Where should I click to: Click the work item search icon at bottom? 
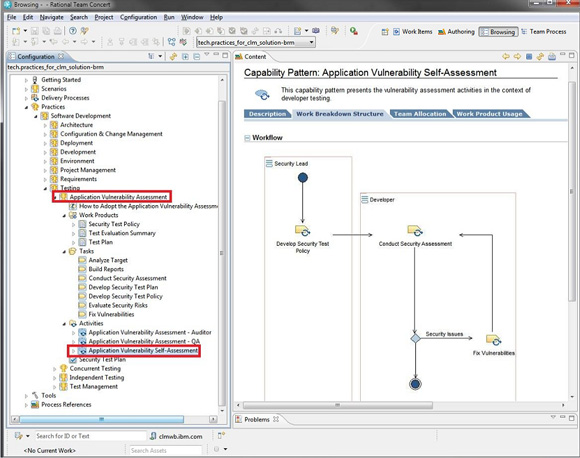coord(18,436)
